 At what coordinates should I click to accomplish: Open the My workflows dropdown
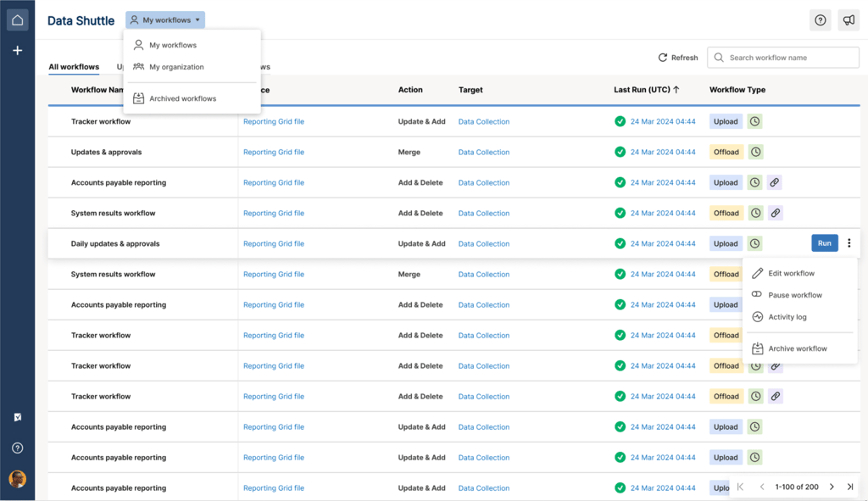(x=164, y=19)
